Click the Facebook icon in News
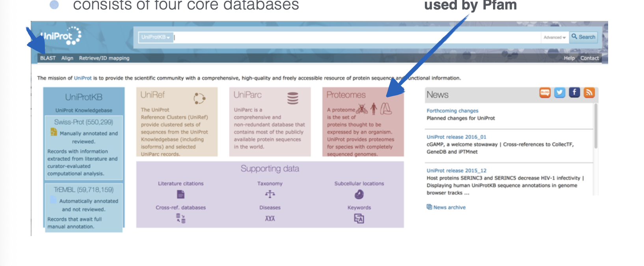The width and height of the screenshot is (644, 266). (x=574, y=93)
